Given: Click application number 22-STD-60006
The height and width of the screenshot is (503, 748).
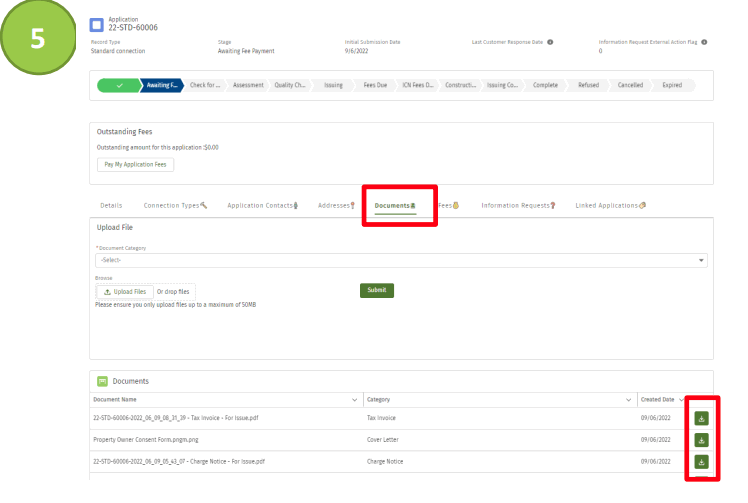Looking at the screenshot, I should point(133,28).
